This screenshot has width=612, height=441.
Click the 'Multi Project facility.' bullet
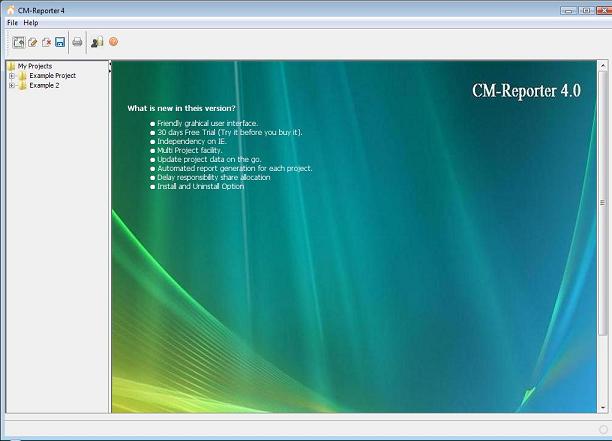(x=190, y=150)
